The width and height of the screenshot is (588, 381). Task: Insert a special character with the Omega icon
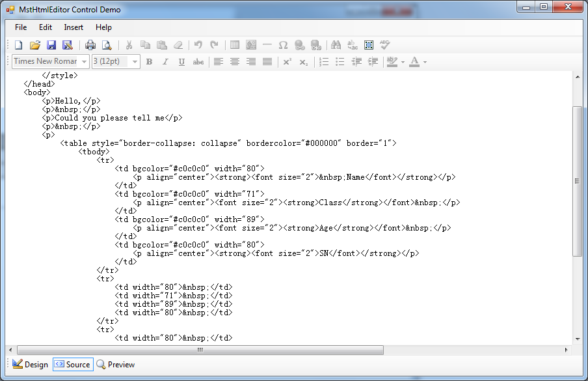[283, 45]
